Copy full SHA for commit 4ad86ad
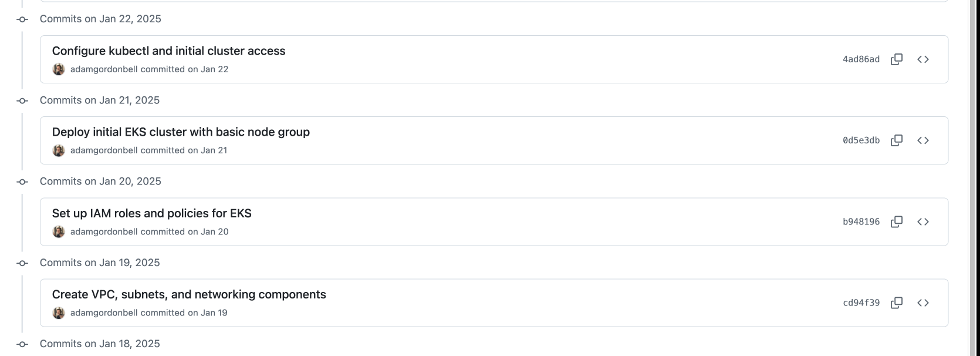This screenshot has width=980, height=356. (897, 59)
